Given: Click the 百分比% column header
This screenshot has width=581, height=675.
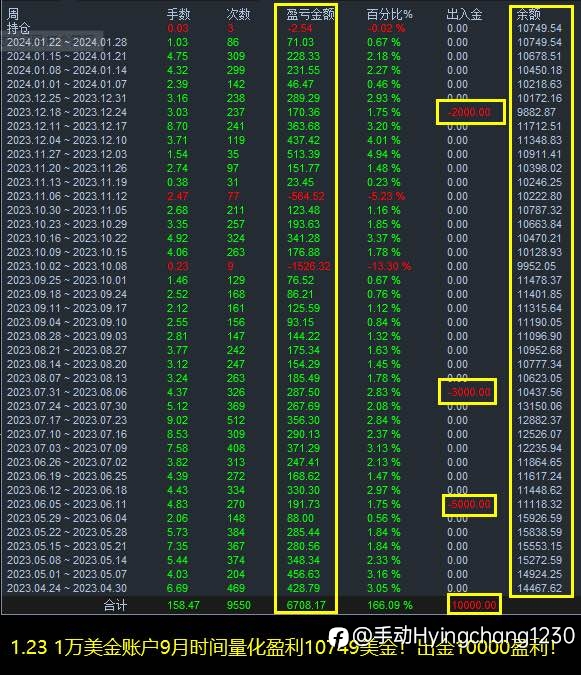Looking at the screenshot, I should tap(389, 14).
